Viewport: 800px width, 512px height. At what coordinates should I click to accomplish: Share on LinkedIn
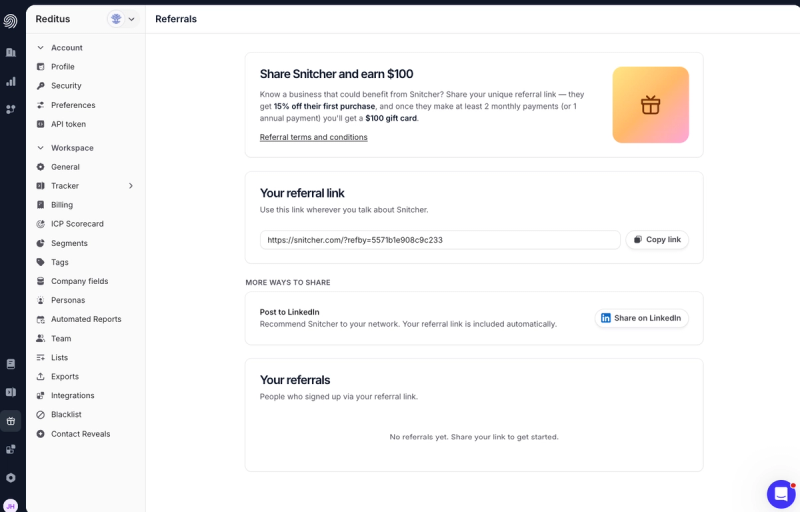641,318
